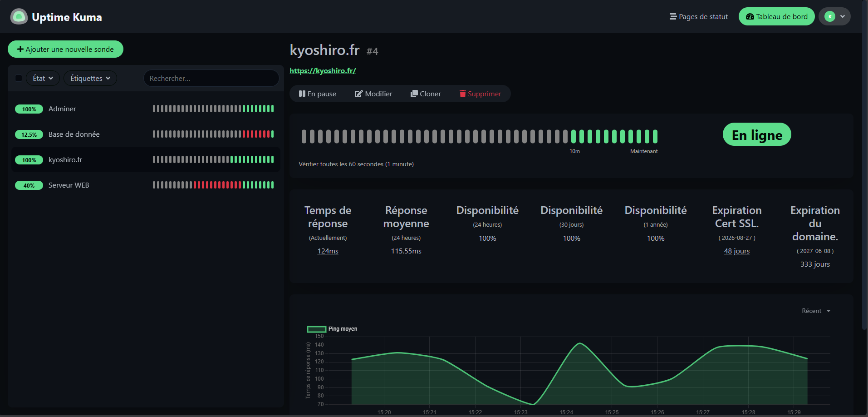The height and width of the screenshot is (417, 868).
Task: Open the État filter dropdown
Action: point(43,78)
